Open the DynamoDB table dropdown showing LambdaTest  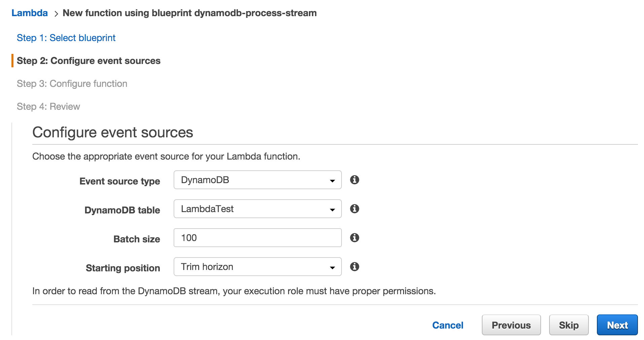click(257, 209)
